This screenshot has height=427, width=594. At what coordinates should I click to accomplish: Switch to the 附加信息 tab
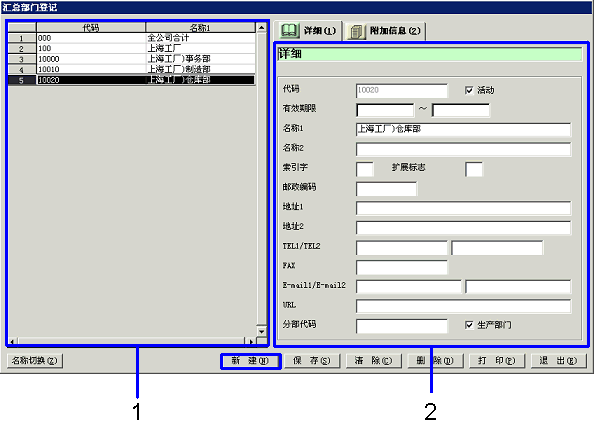(385, 31)
